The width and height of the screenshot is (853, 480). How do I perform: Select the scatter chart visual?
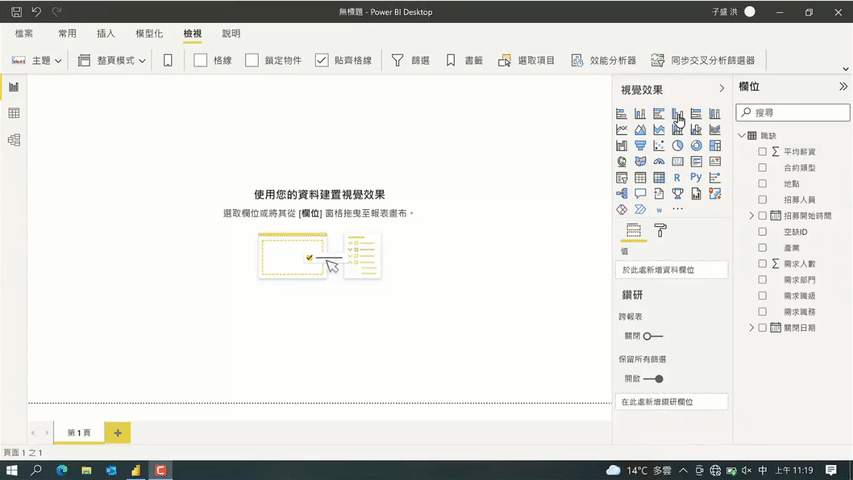click(659, 146)
